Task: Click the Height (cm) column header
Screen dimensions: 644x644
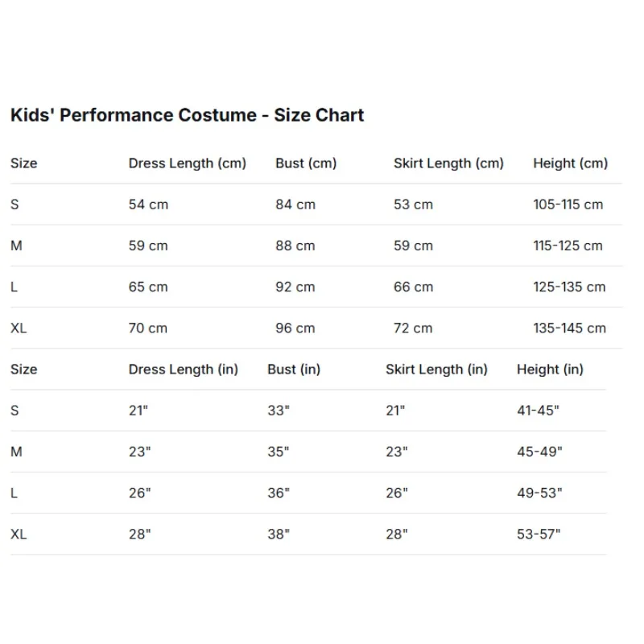Action: point(570,163)
